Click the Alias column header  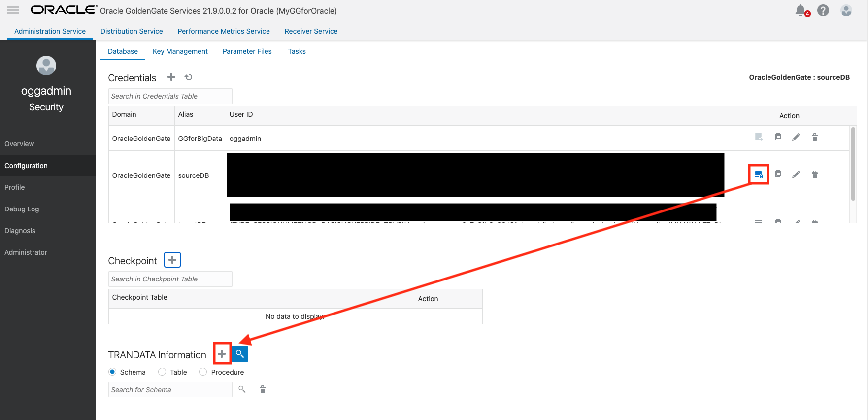[200, 115]
